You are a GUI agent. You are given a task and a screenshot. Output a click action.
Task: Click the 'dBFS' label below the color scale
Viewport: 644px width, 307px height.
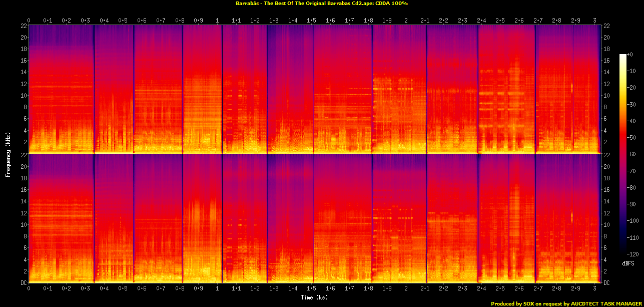(x=628, y=263)
